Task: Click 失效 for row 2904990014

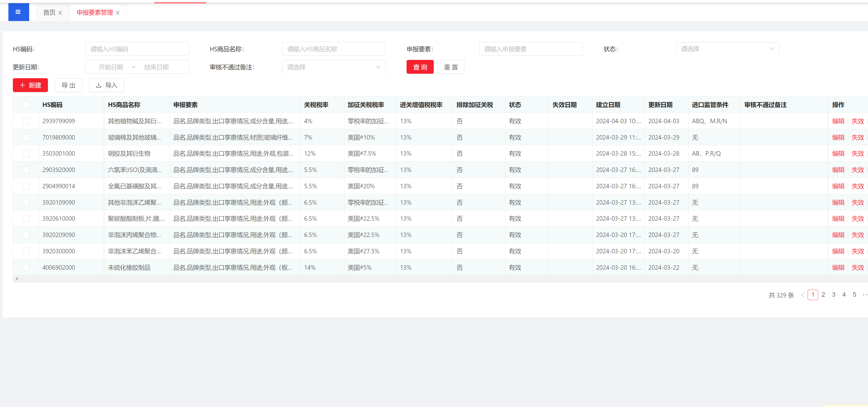Action: click(x=858, y=186)
